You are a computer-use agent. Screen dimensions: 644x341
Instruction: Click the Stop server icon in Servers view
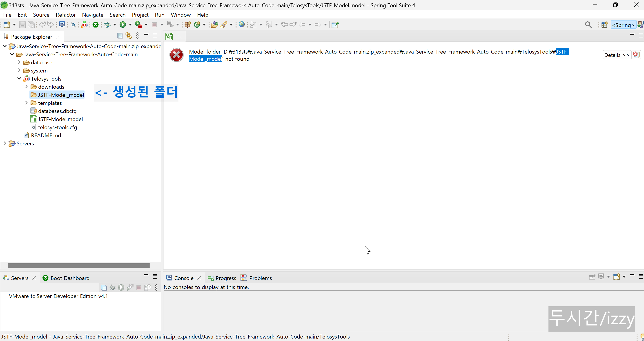139,287
